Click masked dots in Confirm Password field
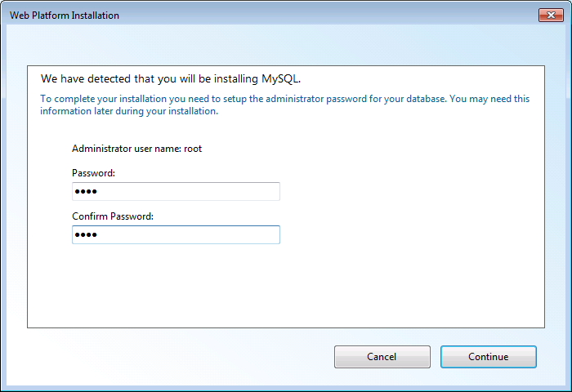Screen dimensions: 572x392 pyautogui.click(x=86, y=235)
